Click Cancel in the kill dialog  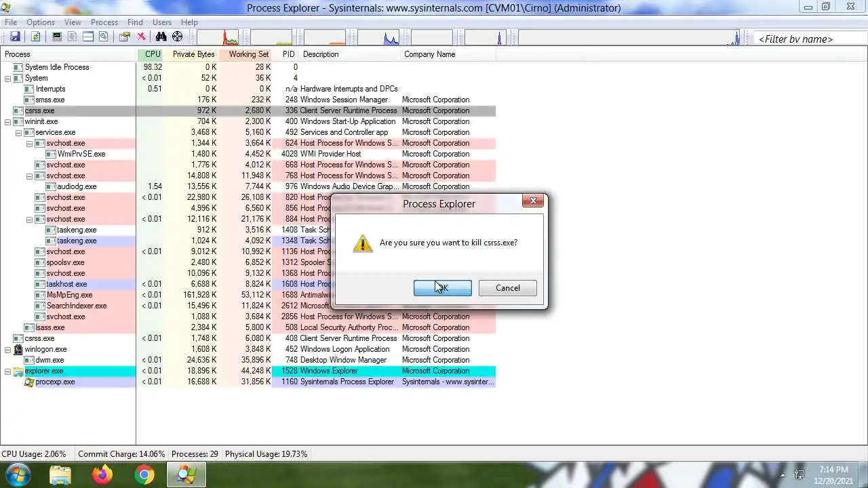click(507, 288)
